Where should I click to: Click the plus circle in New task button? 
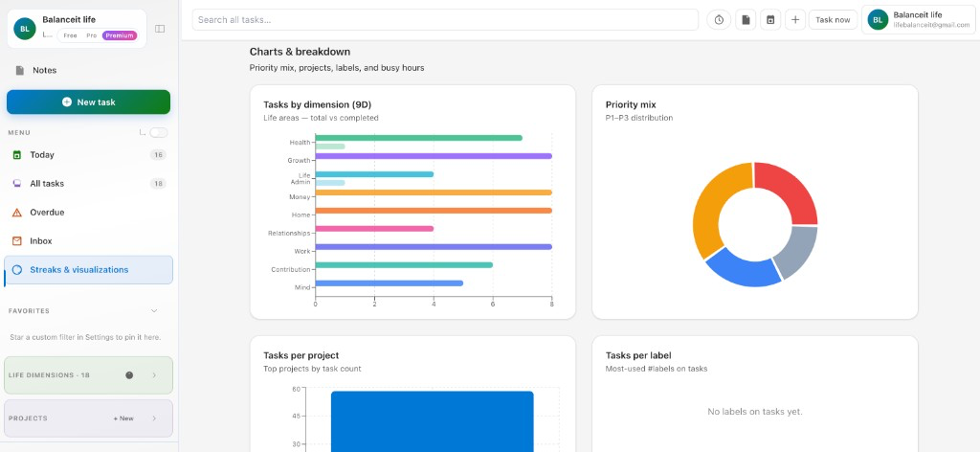click(67, 102)
